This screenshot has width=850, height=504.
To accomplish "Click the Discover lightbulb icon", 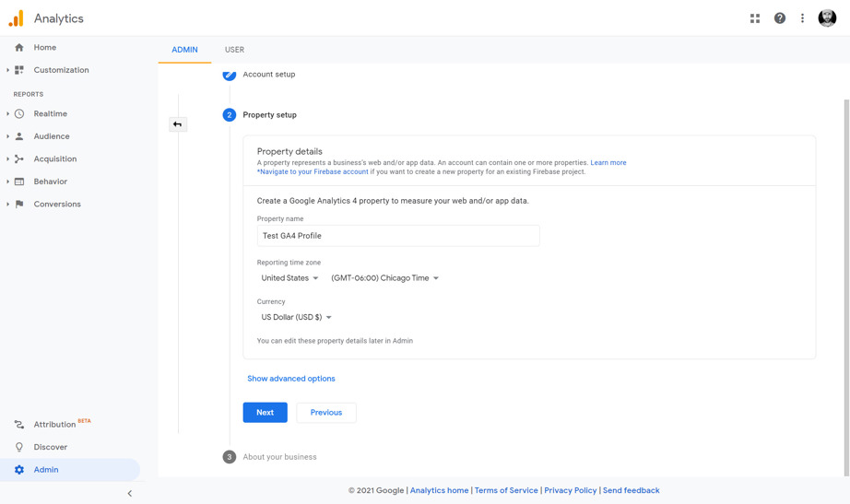I will 19,447.
